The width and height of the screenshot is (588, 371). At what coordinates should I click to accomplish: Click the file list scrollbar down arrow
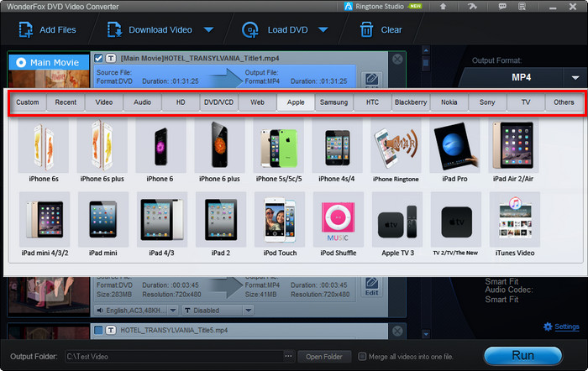tap(426, 333)
